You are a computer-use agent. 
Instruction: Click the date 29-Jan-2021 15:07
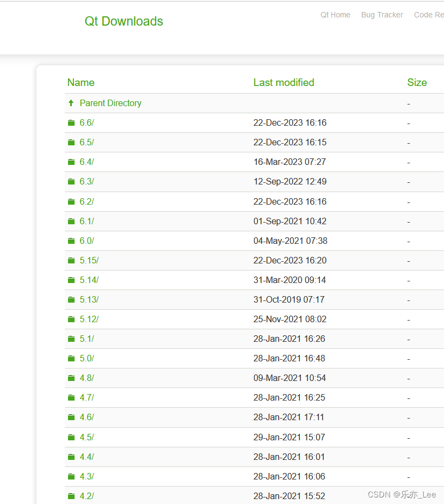coord(289,438)
